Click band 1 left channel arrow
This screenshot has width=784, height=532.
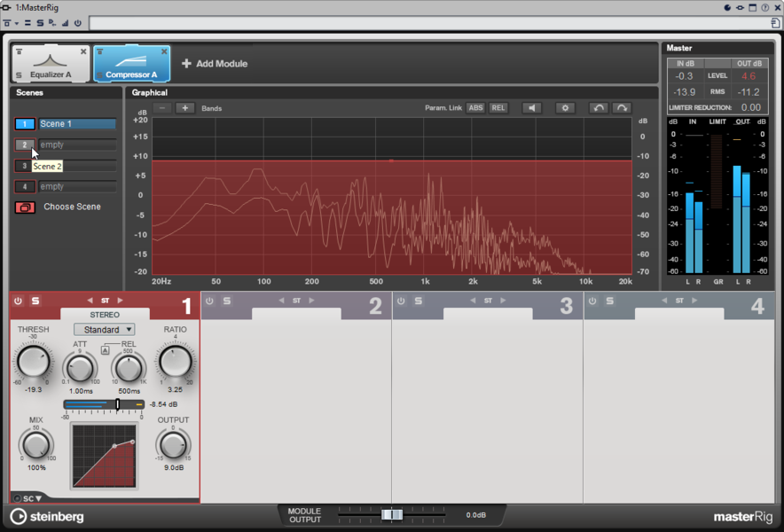(x=90, y=301)
